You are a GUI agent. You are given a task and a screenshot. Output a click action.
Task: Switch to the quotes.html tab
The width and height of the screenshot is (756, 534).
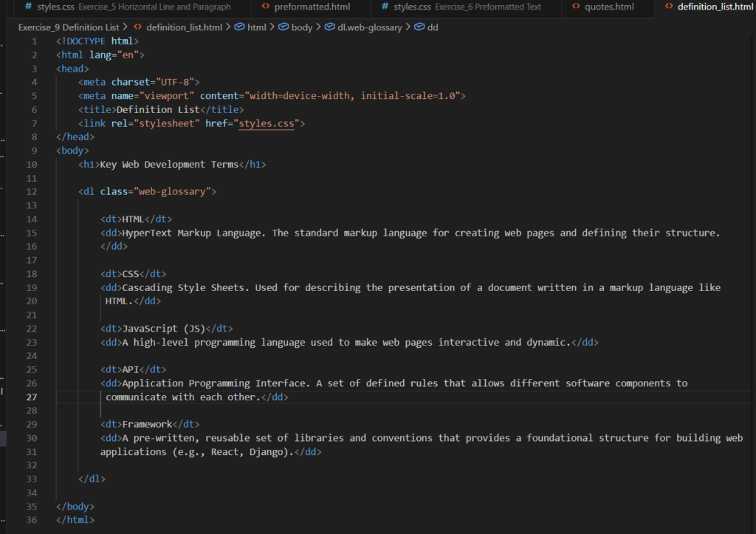pos(609,7)
